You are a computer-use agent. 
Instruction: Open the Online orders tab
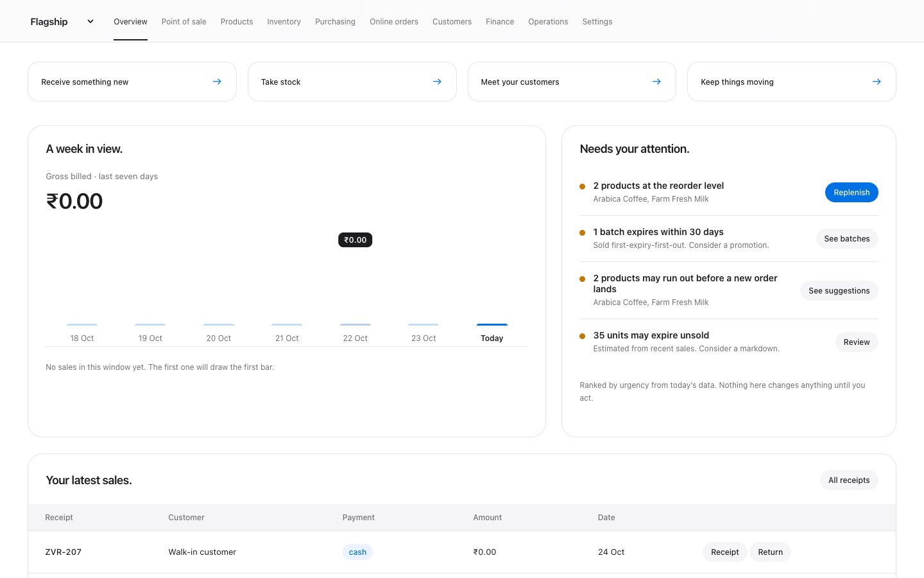[x=394, y=22]
